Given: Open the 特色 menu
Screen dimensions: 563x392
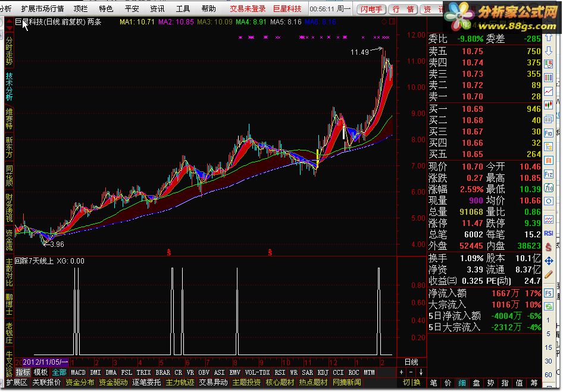Looking at the screenshot, I should point(106,8).
